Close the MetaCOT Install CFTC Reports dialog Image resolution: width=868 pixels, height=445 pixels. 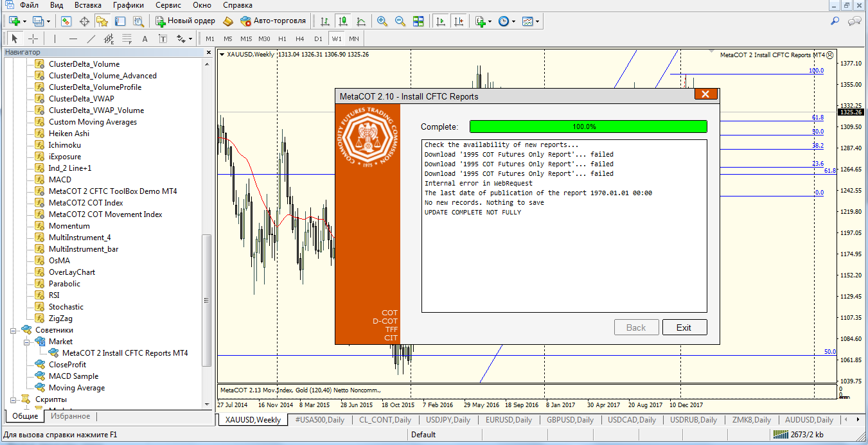pos(705,94)
